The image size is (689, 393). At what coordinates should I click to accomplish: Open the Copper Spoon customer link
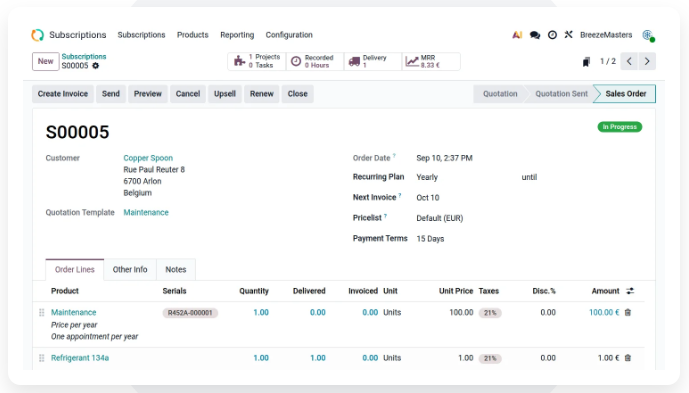[148, 158]
